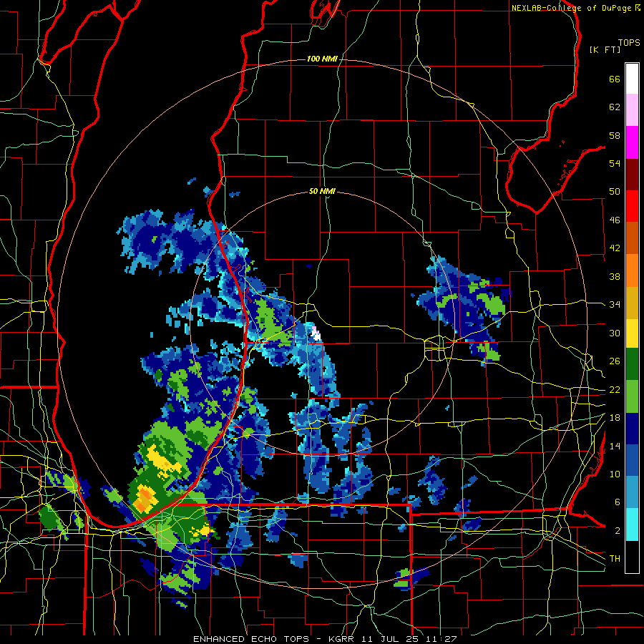Click legend value 58
644x644 pixels.
point(615,135)
